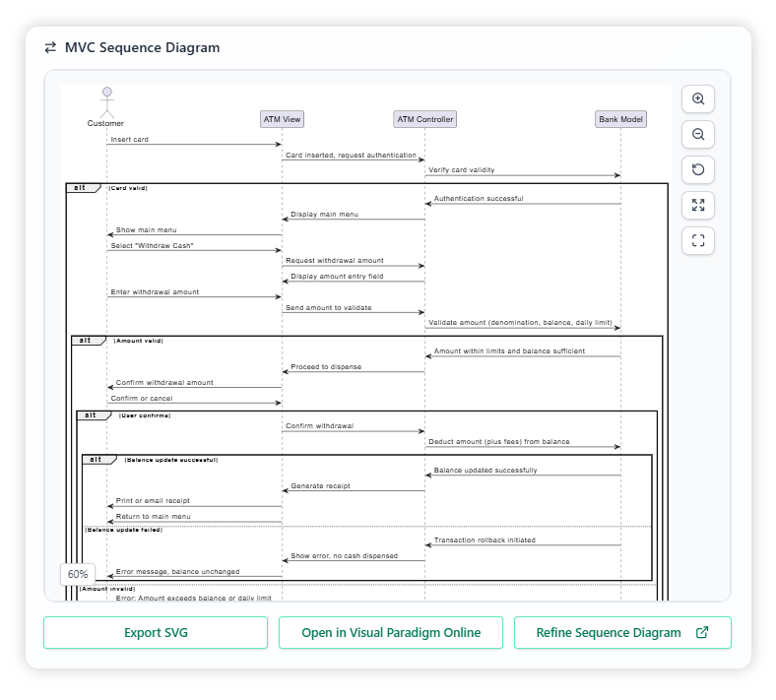Reset the diagram view with rotate icon
The width and height of the screenshot is (776, 700).
coord(698,170)
